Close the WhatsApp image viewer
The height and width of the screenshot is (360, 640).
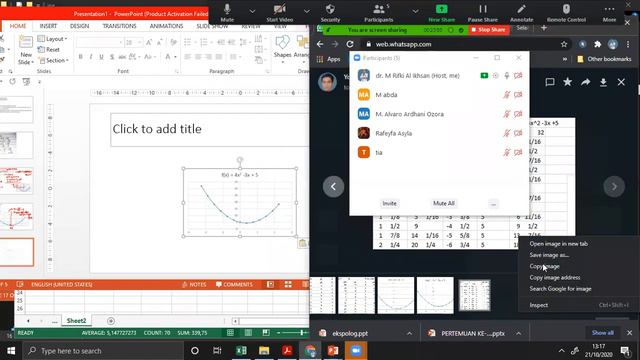(621, 82)
